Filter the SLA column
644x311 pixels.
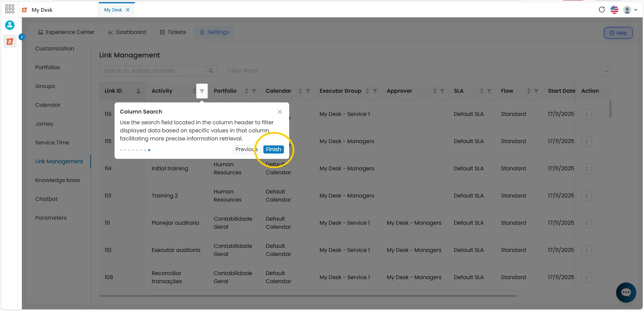(x=489, y=91)
